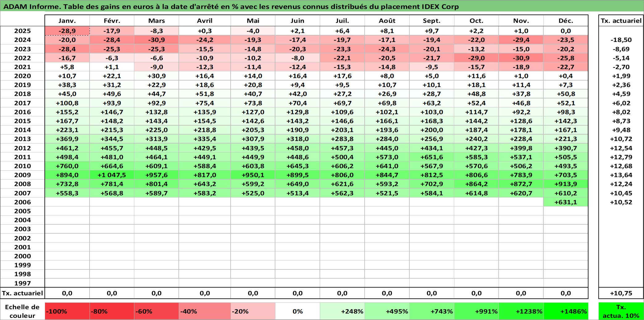Select the Août column header
Viewport: 644px width, 320px height.
(387, 21)
